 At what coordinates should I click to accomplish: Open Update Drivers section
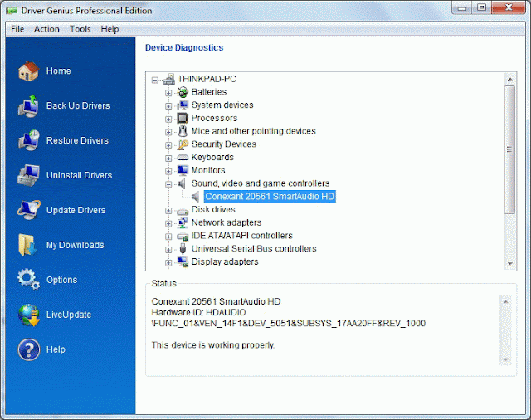(76, 210)
